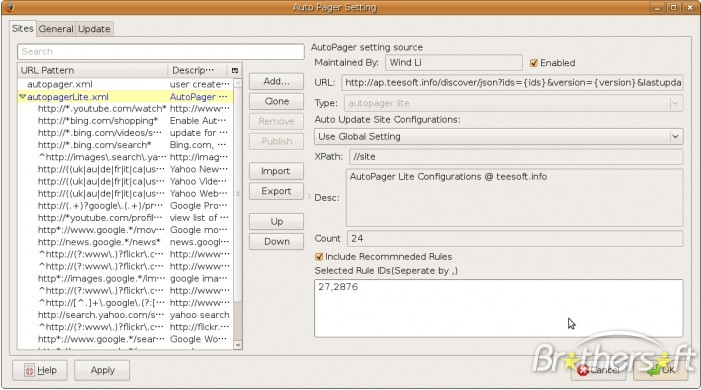The height and width of the screenshot is (390, 701).
Task: Select the autopager.xml row
Action: point(126,85)
